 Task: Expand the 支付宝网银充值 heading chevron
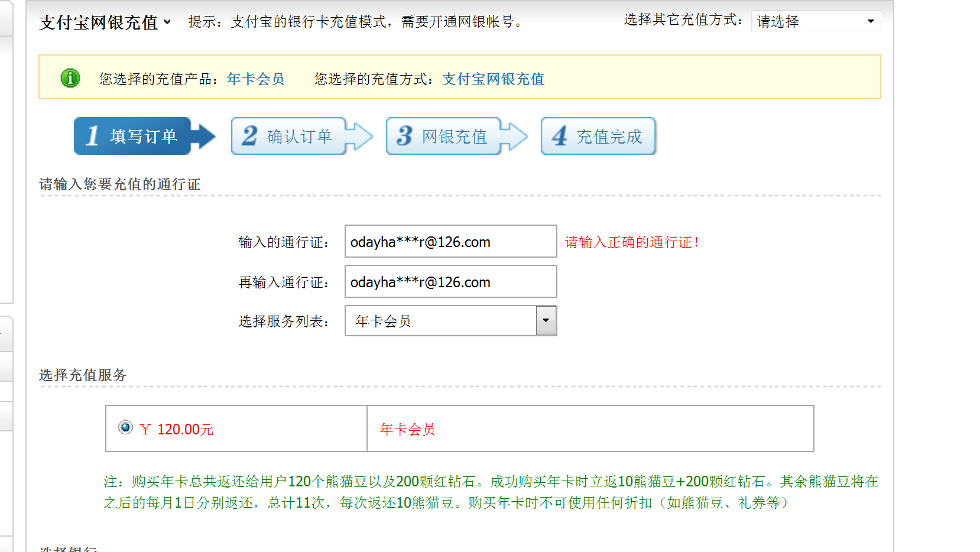coord(167,22)
